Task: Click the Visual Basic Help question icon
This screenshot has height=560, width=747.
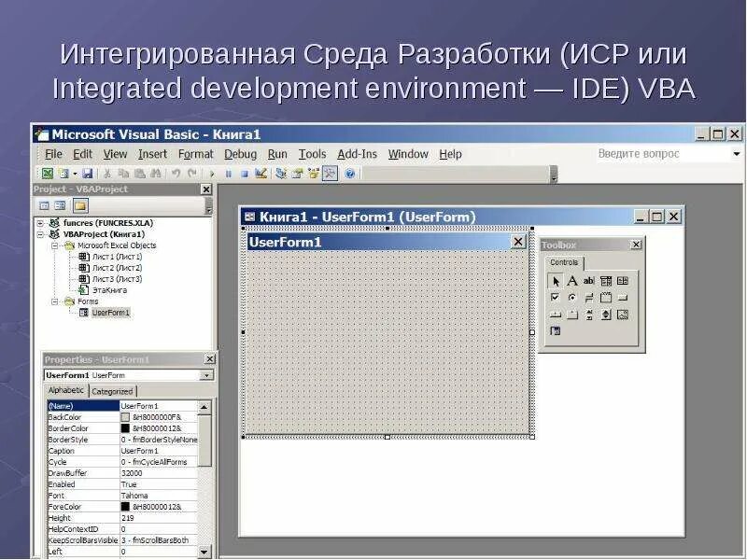Action: [x=349, y=174]
